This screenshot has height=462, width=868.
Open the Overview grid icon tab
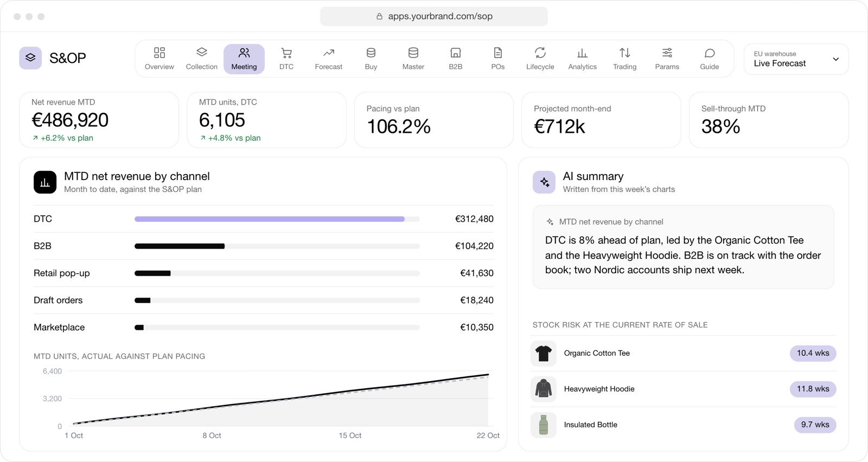coord(159,59)
